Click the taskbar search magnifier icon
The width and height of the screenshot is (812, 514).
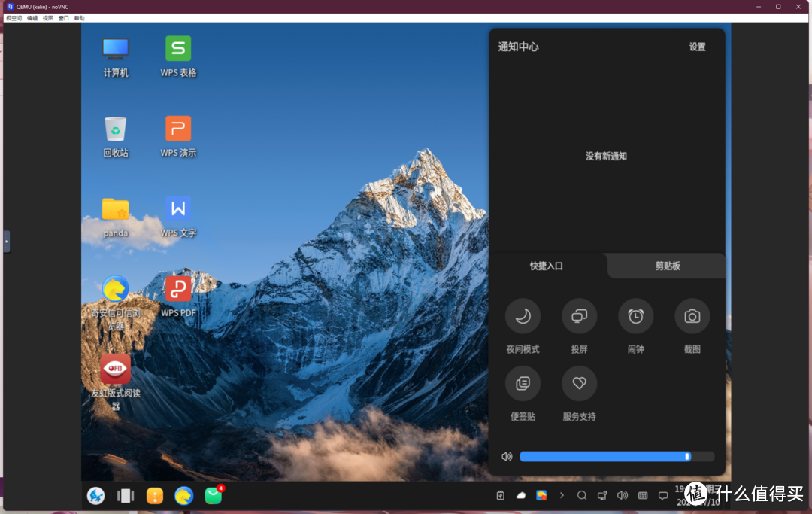coord(582,495)
